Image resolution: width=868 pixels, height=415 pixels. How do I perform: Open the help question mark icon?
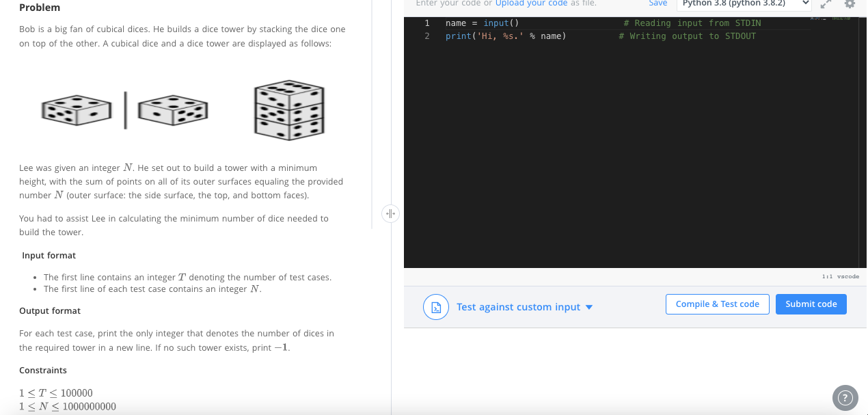845,397
